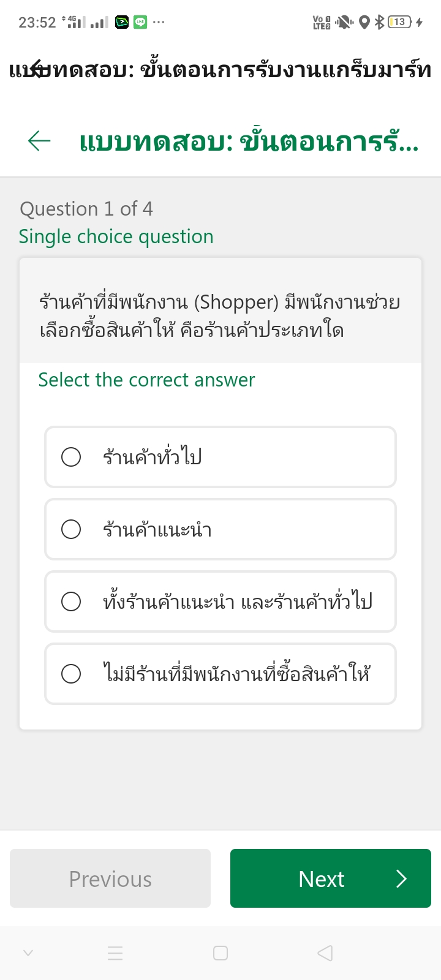
Task: Tap the battery indicator in status bar
Action: point(401,23)
